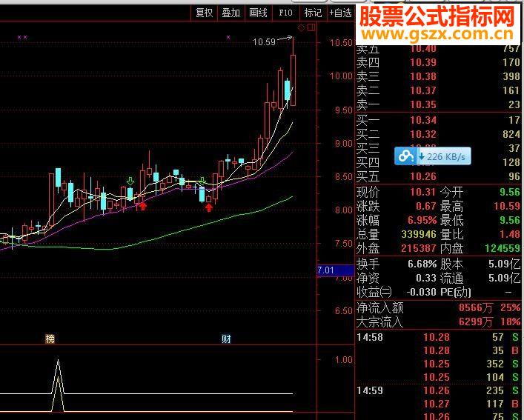Image resolution: width=524 pixels, height=420 pixels.
Task: Click the trade row 10.27 volume 117 B
Action: point(438,404)
